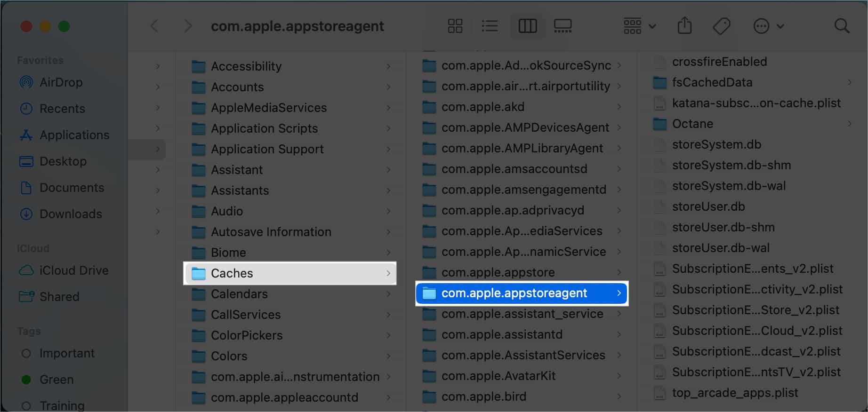
Task: Expand the Autosave Information folder chevron
Action: pos(388,232)
